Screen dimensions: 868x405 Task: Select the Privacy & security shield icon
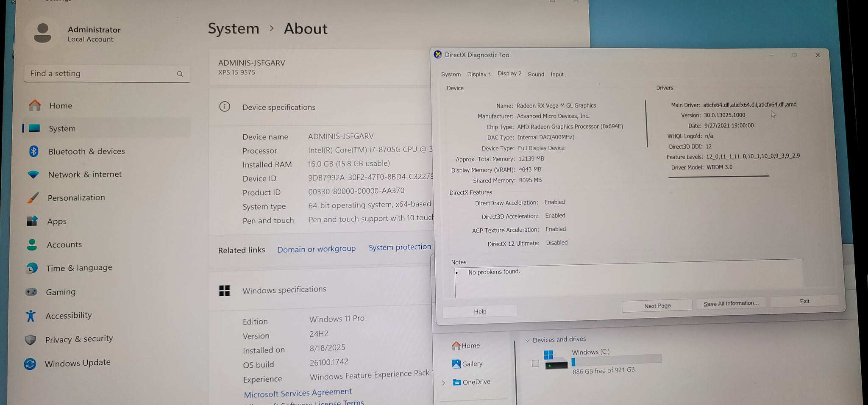[x=30, y=339]
